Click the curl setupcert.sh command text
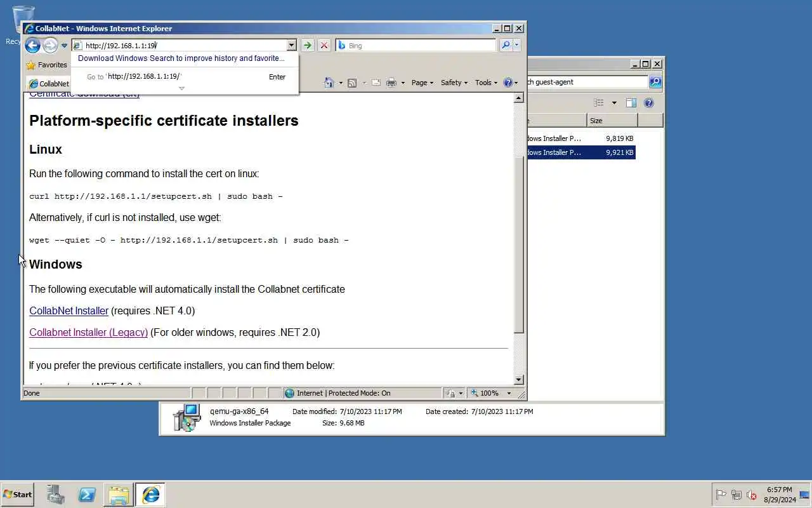 156,196
